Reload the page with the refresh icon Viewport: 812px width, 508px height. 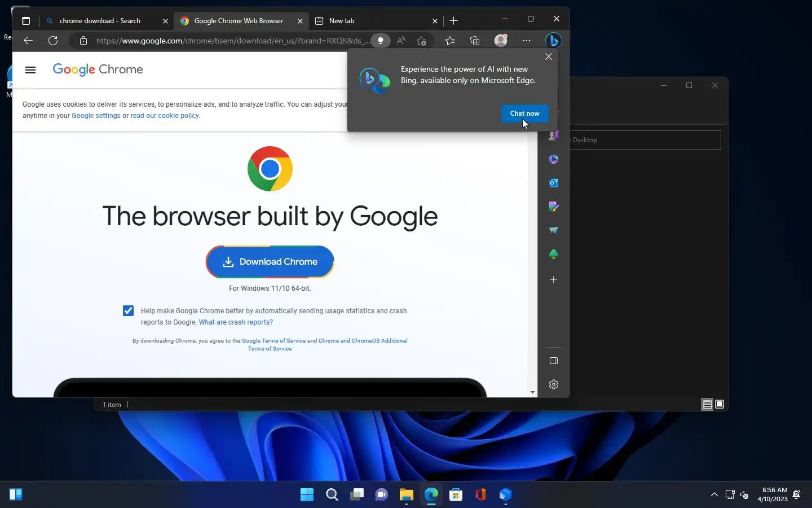[53, 41]
